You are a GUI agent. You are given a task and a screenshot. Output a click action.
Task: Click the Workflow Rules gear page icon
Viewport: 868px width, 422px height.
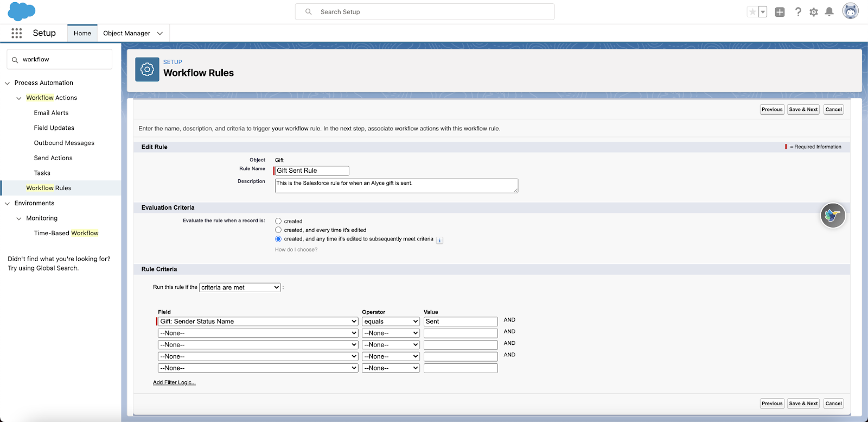[147, 70]
